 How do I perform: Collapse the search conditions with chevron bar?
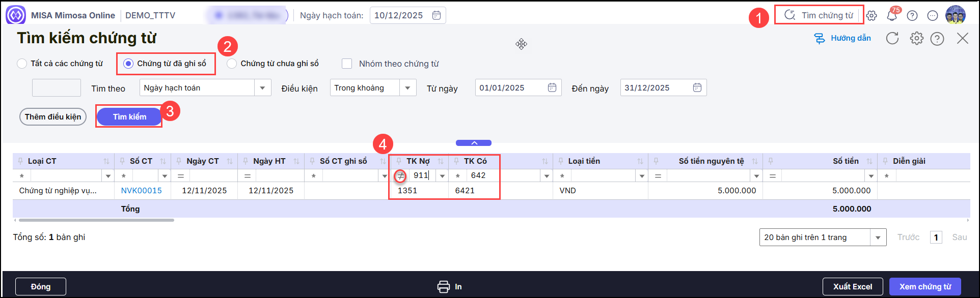pyautogui.click(x=474, y=143)
